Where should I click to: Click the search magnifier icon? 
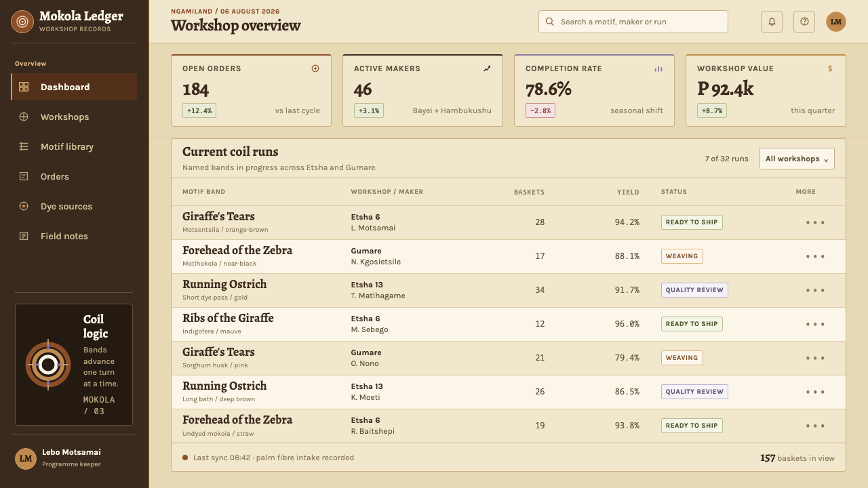point(550,22)
